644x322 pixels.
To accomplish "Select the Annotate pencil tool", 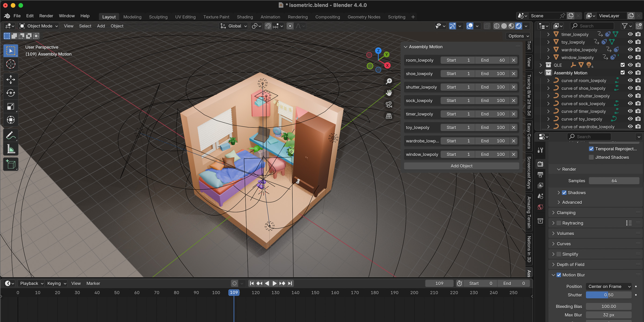I will 11,136.
